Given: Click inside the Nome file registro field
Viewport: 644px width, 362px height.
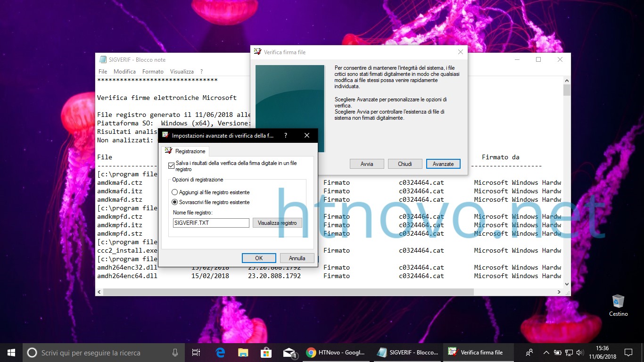Looking at the screenshot, I should [x=210, y=222].
